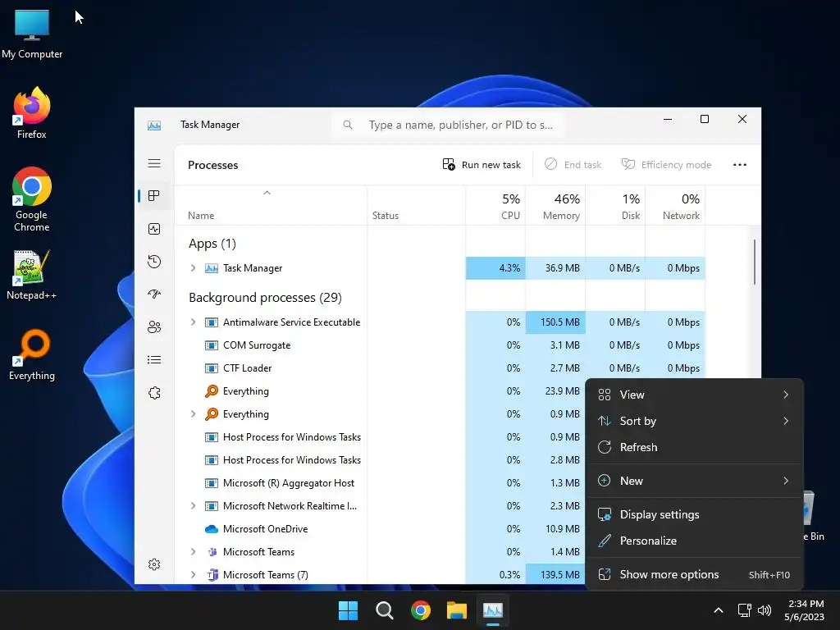Select the Firefox desktop shortcut

pos(32,113)
